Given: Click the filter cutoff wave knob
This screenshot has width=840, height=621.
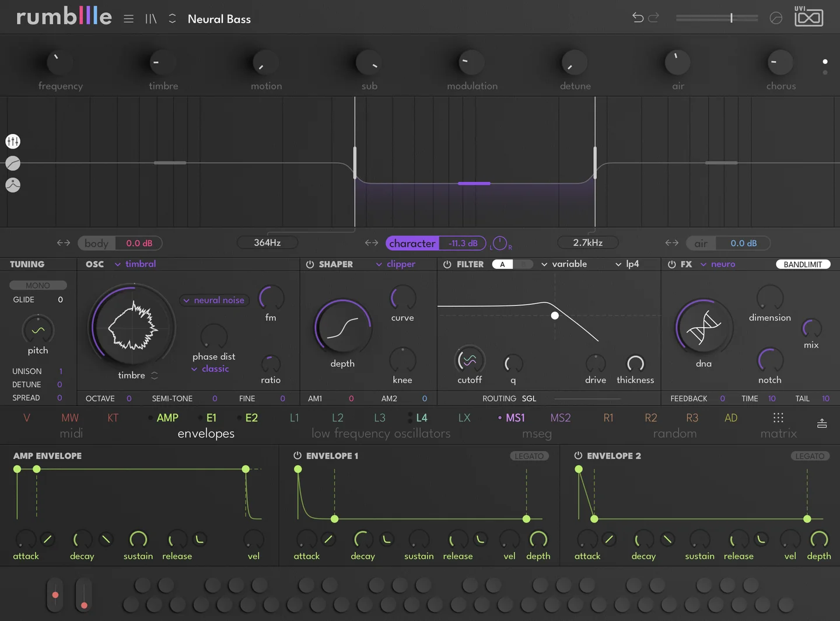Looking at the screenshot, I should point(470,360).
